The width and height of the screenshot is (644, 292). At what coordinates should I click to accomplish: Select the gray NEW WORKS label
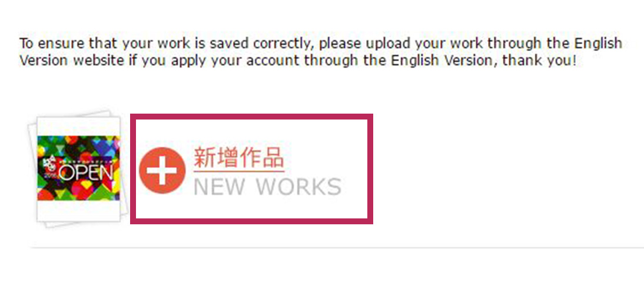pyautogui.click(x=267, y=187)
